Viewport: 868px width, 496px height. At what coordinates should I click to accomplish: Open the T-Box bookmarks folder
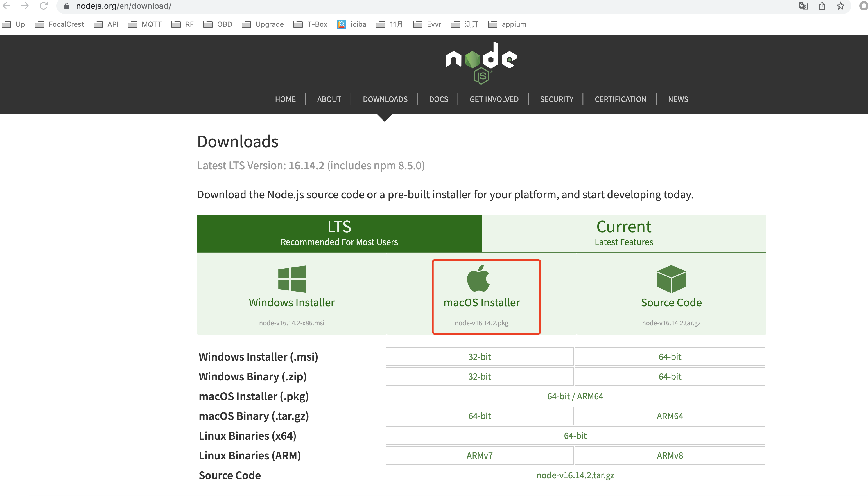tap(310, 24)
